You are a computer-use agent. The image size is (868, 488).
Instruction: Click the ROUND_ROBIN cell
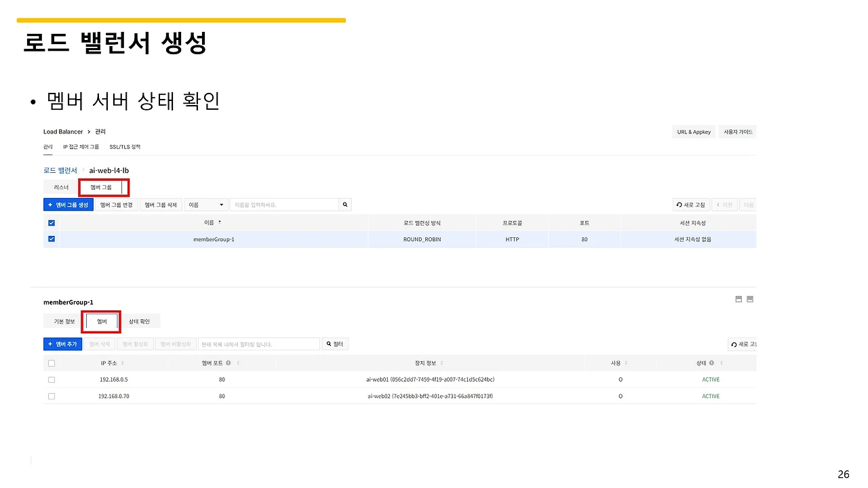point(422,239)
